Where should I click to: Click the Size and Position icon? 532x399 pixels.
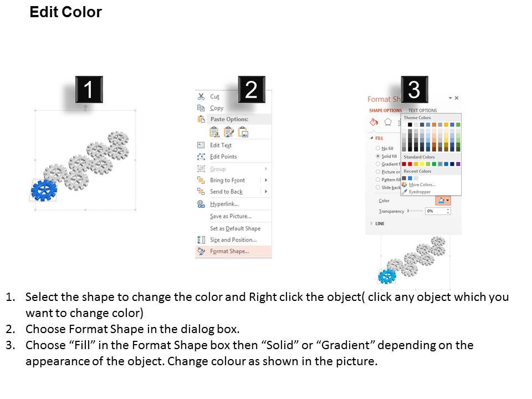tap(201, 239)
